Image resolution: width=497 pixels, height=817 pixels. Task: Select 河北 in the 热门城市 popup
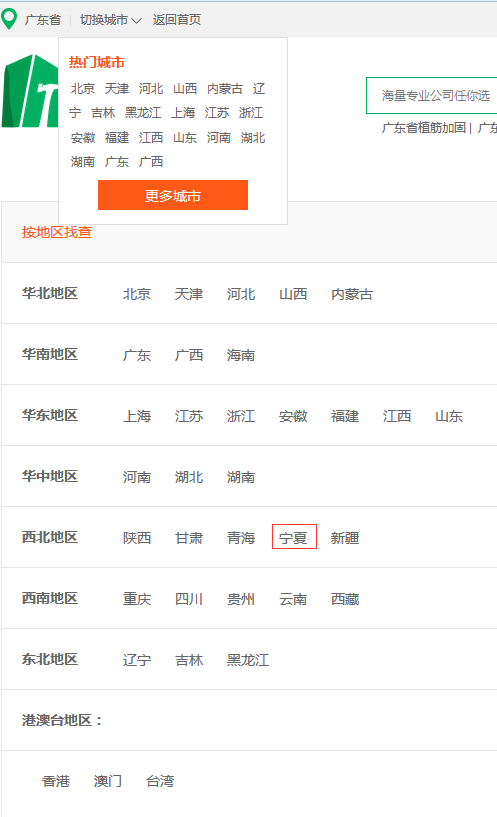coord(151,89)
